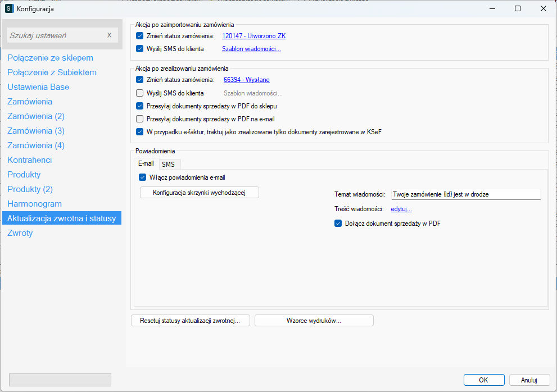Image resolution: width=557 pixels, height=392 pixels.
Task: Go to the 'Harmonogram' settings section
Action: [x=34, y=204]
